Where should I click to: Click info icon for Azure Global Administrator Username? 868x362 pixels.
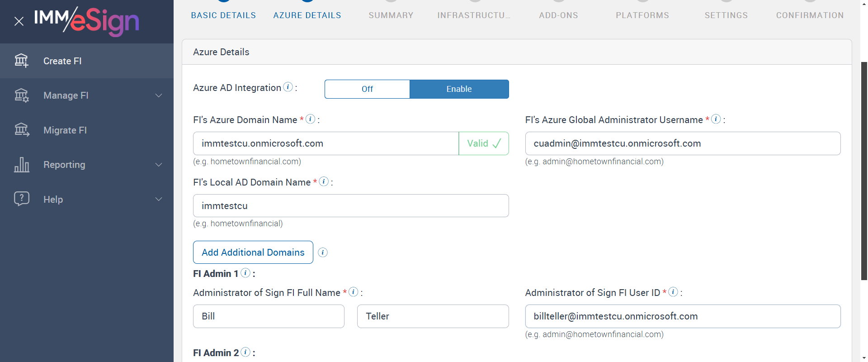point(716,119)
